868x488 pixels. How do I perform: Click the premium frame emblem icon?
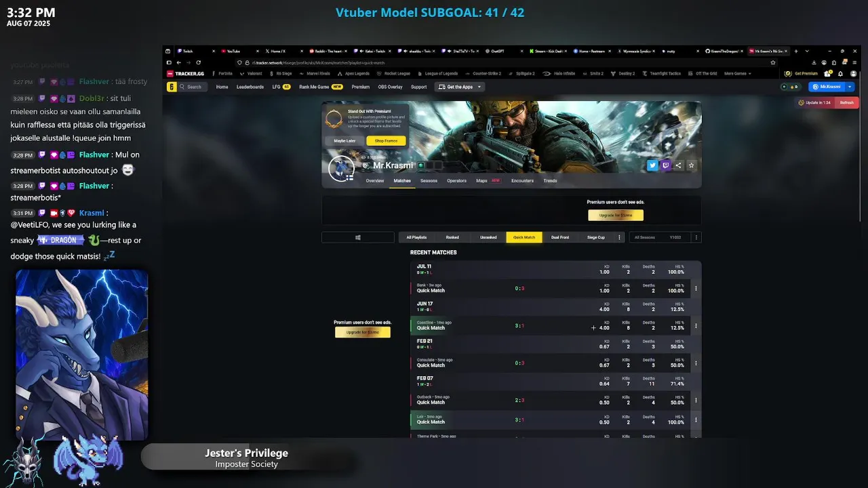[x=334, y=119]
